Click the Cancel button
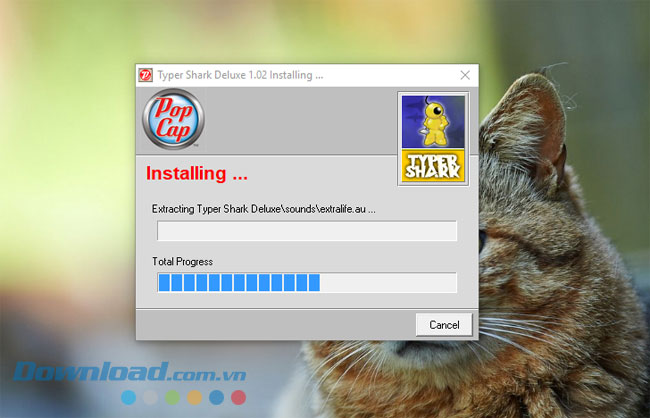650x418 pixels. 444,325
